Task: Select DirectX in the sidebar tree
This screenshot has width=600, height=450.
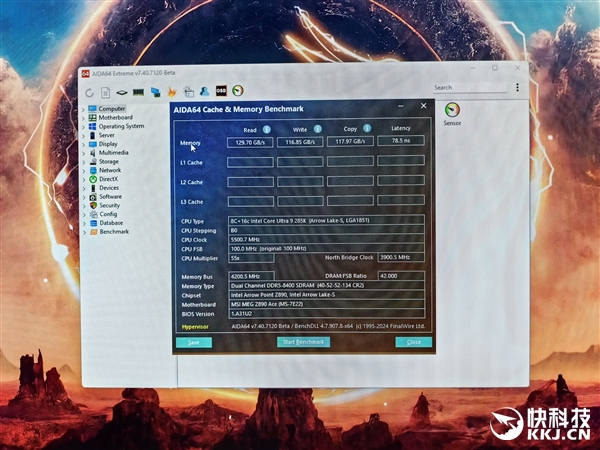Action: pyautogui.click(x=109, y=179)
